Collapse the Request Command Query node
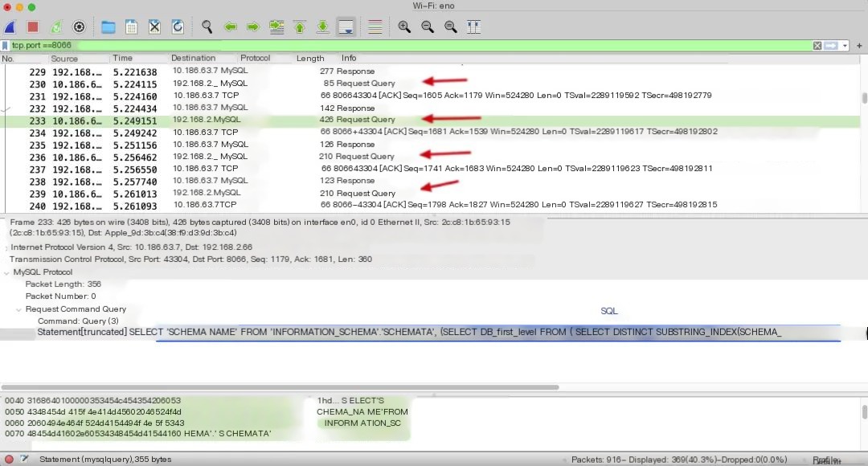Screen dimensions: 868x466 18,309
